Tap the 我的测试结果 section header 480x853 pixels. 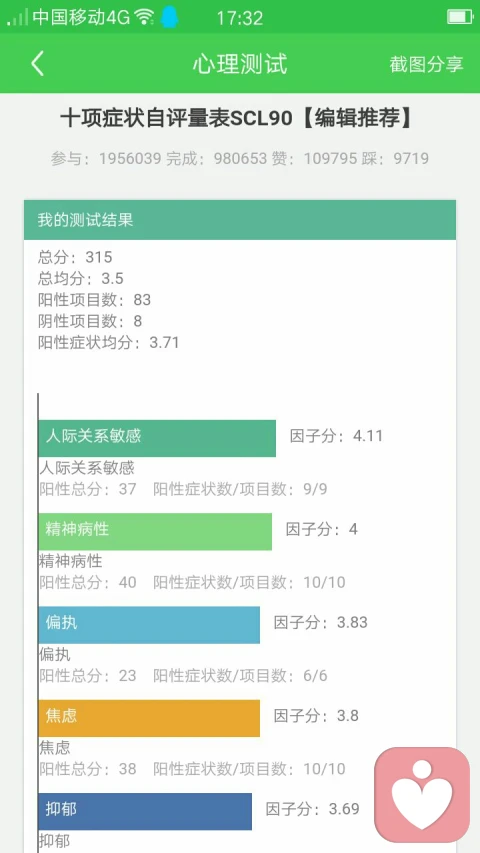(x=239, y=220)
